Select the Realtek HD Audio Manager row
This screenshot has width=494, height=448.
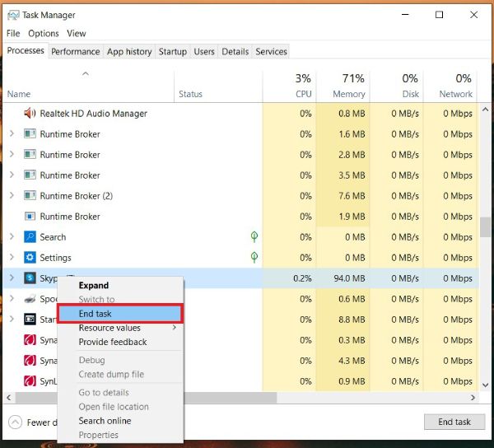point(241,113)
